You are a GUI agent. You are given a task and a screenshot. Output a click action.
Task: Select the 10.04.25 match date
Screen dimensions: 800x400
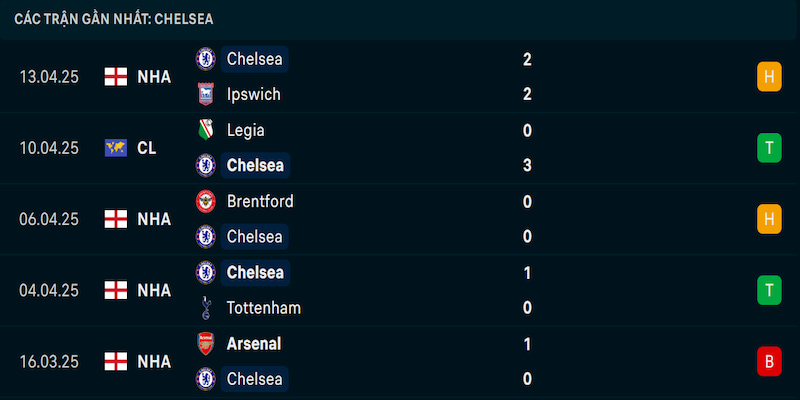[x=49, y=148]
